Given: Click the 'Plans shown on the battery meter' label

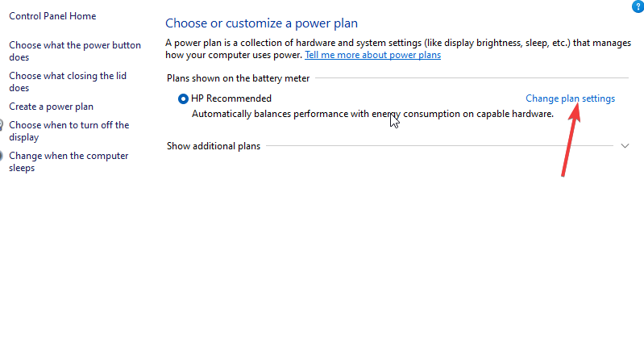Looking at the screenshot, I should (238, 78).
